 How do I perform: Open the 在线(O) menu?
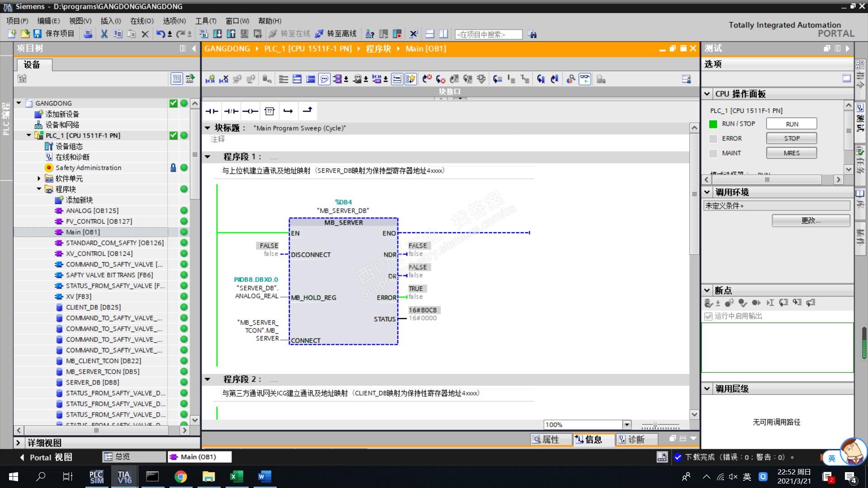pos(142,21)
